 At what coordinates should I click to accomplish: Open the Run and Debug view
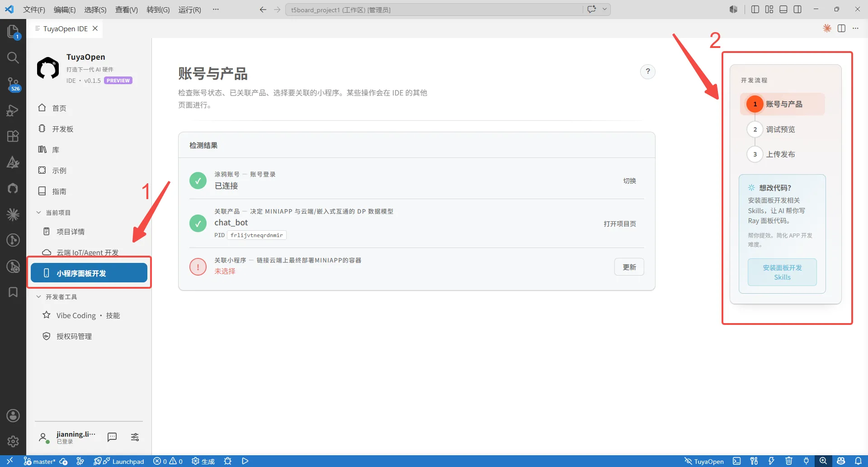click(13, 110)
